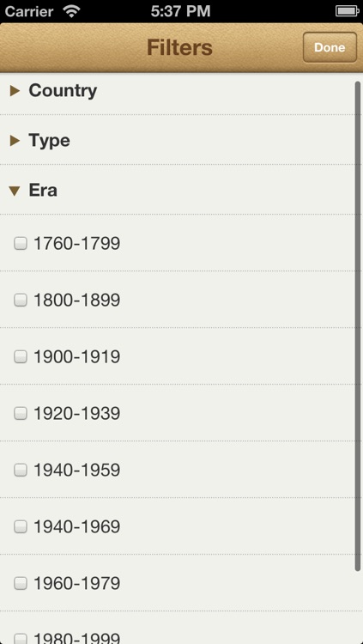This screenshot has width=363, height=644.
Task: Tap the Wi-Fi status icon
Action: [x=72, y=11]
